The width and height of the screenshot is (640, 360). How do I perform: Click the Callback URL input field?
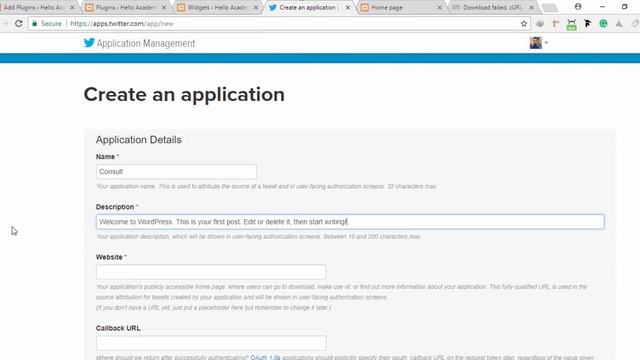211,343
